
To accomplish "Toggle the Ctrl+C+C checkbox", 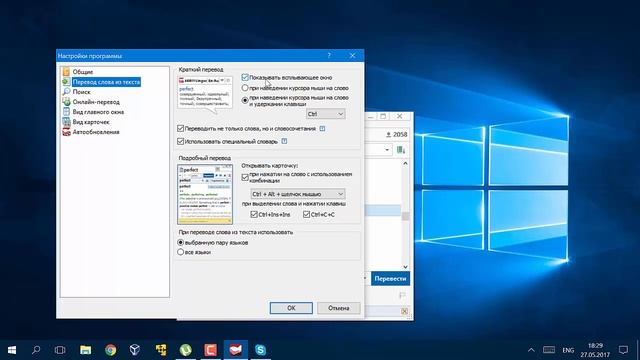I will pyautogui.click(x=307, y=214).
